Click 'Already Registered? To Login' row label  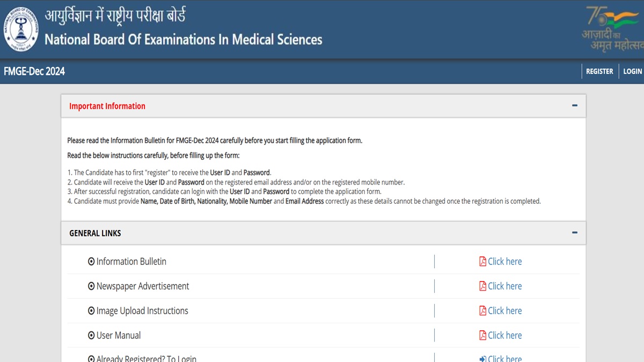point(147,359)
